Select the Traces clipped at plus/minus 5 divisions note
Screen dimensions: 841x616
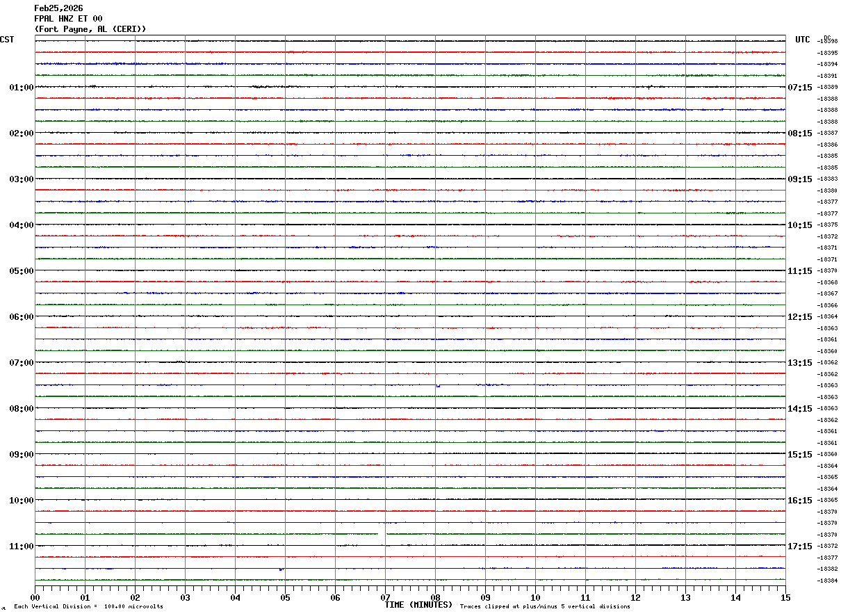pos(545,607)
